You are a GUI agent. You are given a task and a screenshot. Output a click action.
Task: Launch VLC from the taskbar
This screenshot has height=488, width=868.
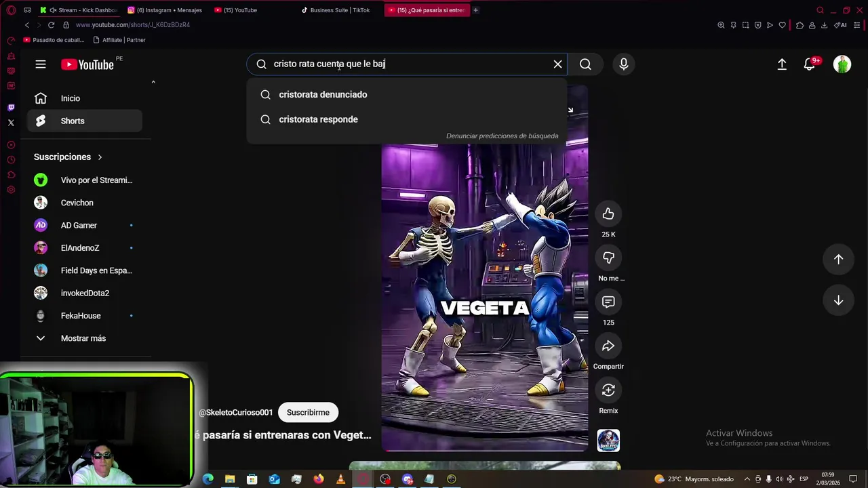(340, 479)
